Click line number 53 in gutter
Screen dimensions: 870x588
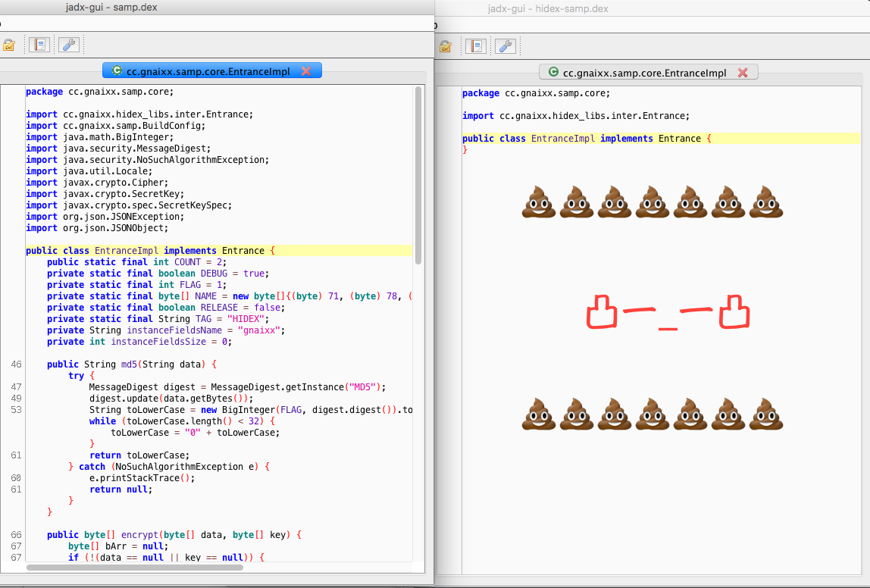point(16,410)
